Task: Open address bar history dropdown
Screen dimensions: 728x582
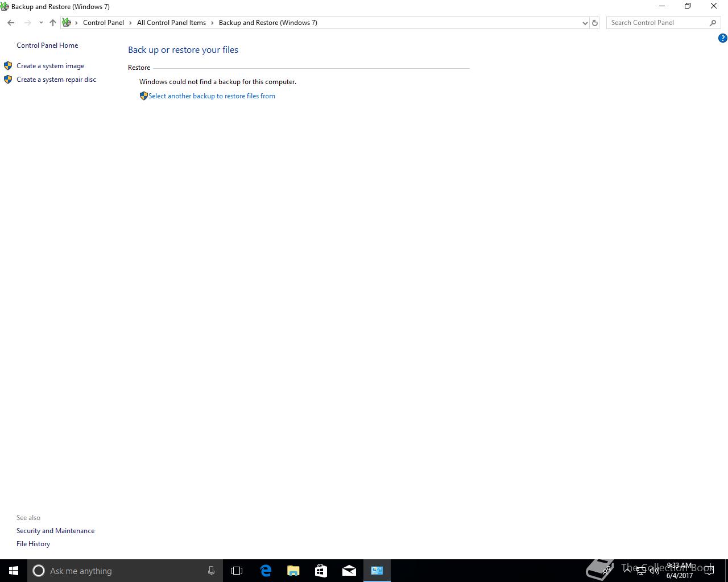Action: [x=585, y=23]
